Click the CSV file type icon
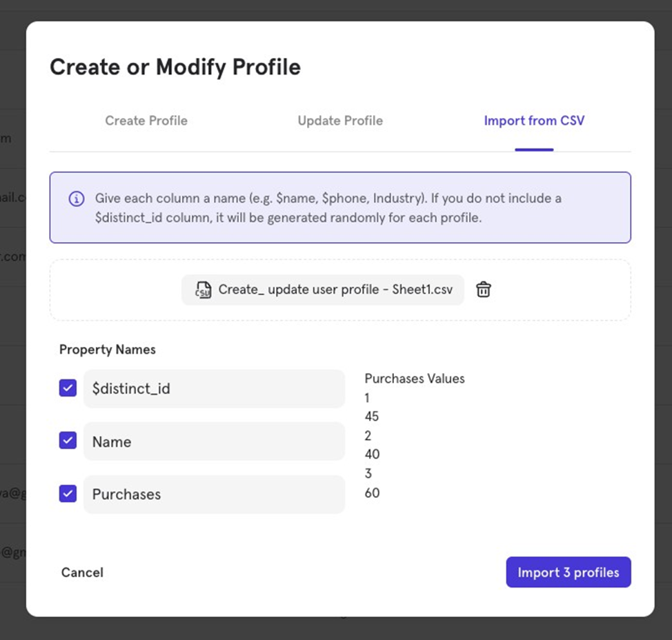 point(203,290)
